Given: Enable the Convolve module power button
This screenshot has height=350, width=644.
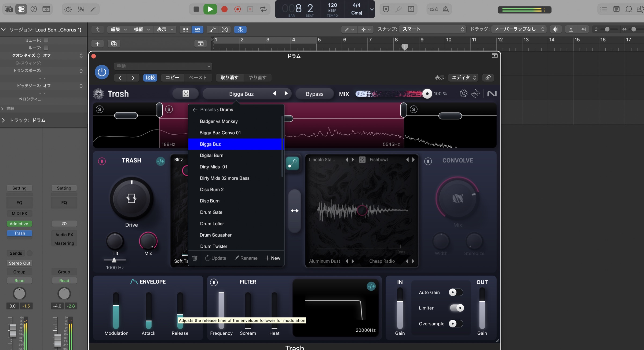Looking at the screenshot, I should pos(428,161).
